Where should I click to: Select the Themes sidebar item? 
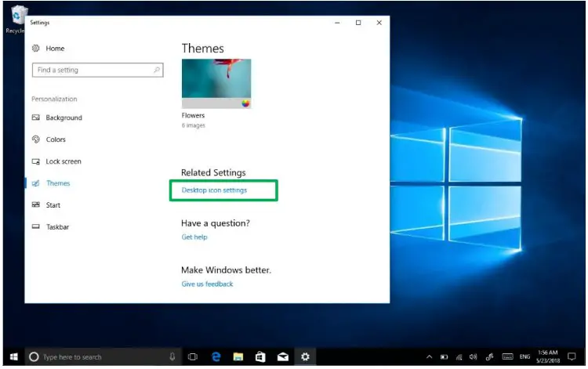click(x=51, y=183)
